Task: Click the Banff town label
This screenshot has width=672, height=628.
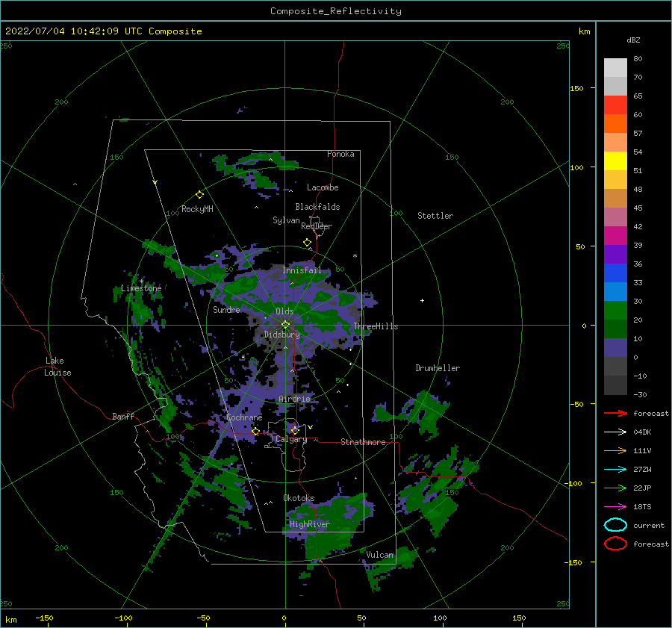Action: coord(123,416)
